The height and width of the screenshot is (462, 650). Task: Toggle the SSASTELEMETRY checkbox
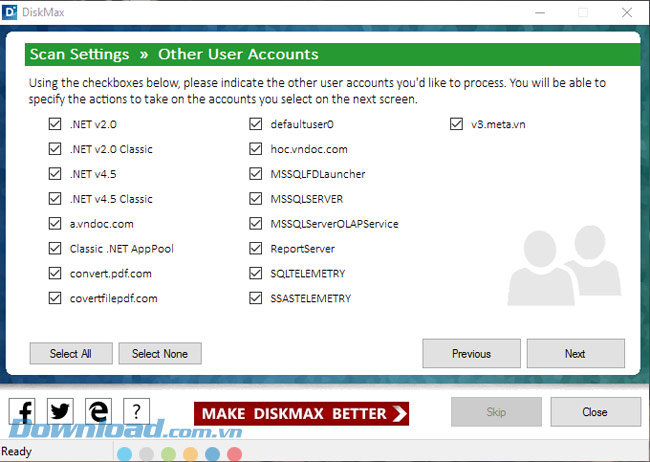tap(255, 298)
